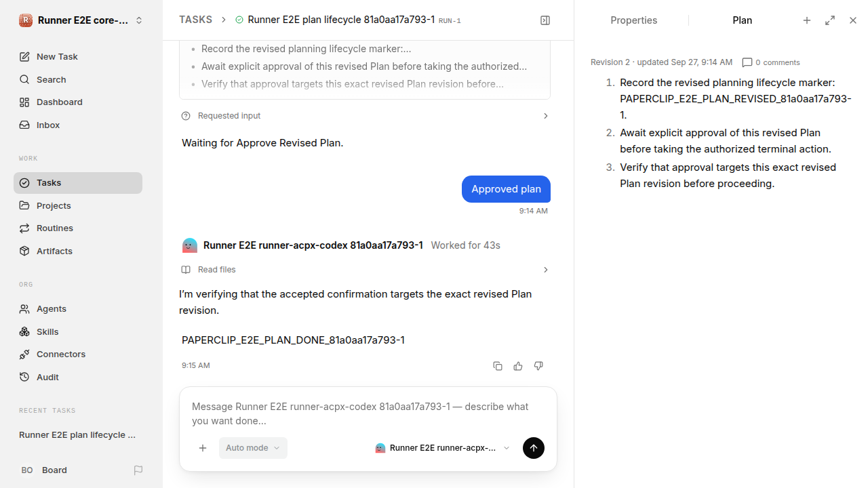The height and width of the screenshot is (488, 868).
Task: Go to Dashboard in sidebar
Action: (x=78, y=102)
